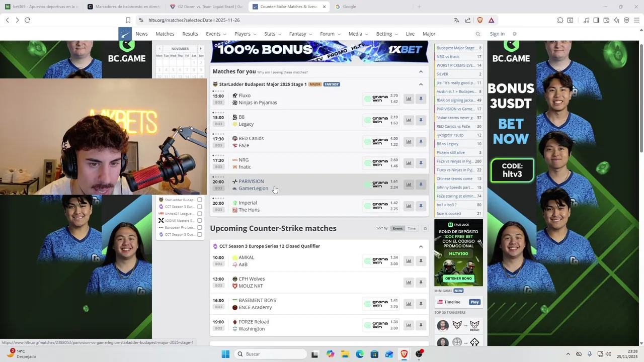Pin the Fluxo vs Ninjas in Pyjamas match
Viewport: 644px width, 362px height.
[421, 99]
